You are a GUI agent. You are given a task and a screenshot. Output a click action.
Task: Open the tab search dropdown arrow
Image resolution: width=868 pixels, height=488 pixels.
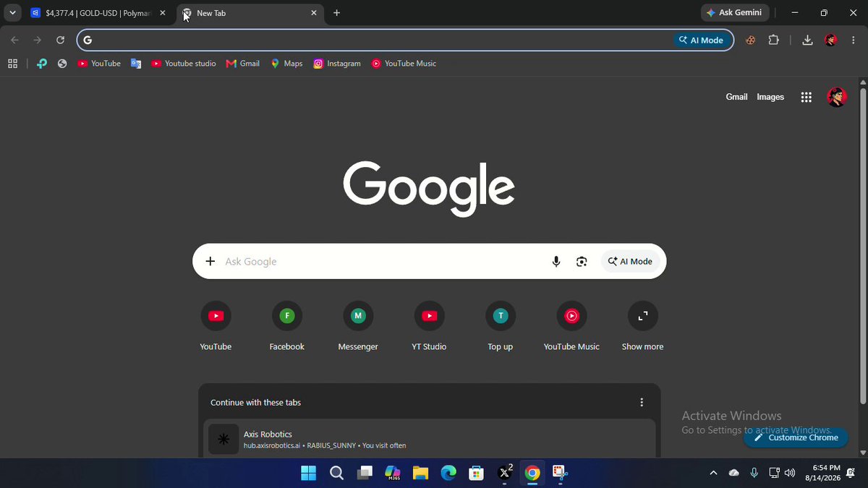pyautogui.click(x=12, y=13)
